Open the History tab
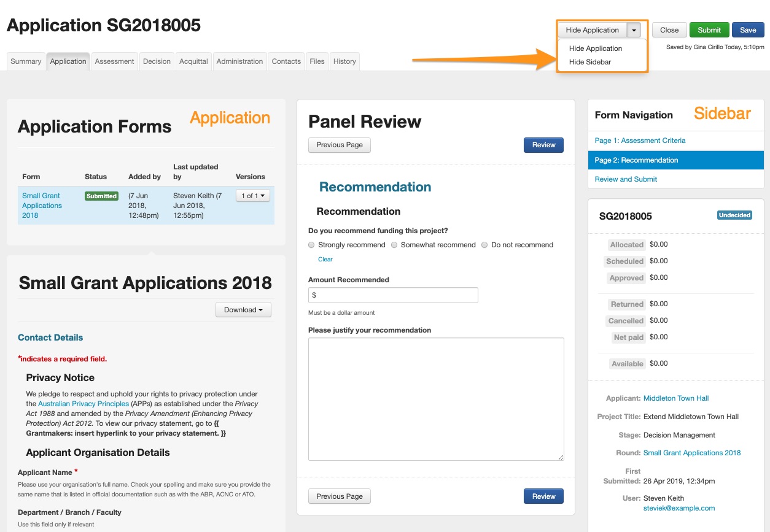 [344, 61]
